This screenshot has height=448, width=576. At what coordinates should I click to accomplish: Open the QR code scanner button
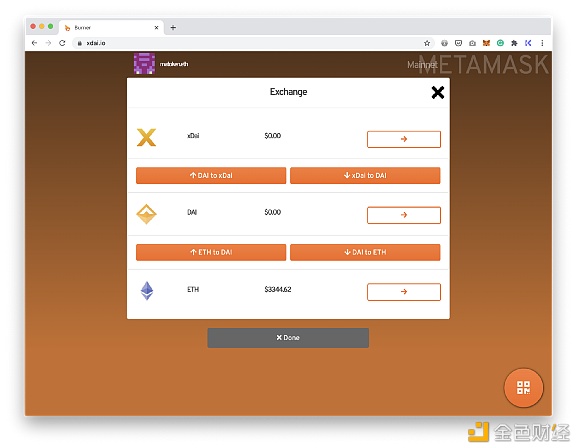coord(523,387)
